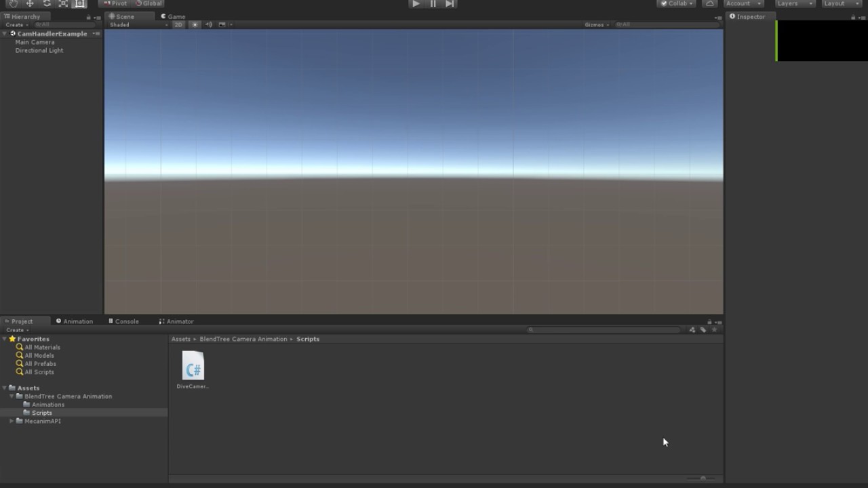The width and height of the screenshot is (868, 488).
Task: Select the Move tool
Action: (x=29, y=3)
